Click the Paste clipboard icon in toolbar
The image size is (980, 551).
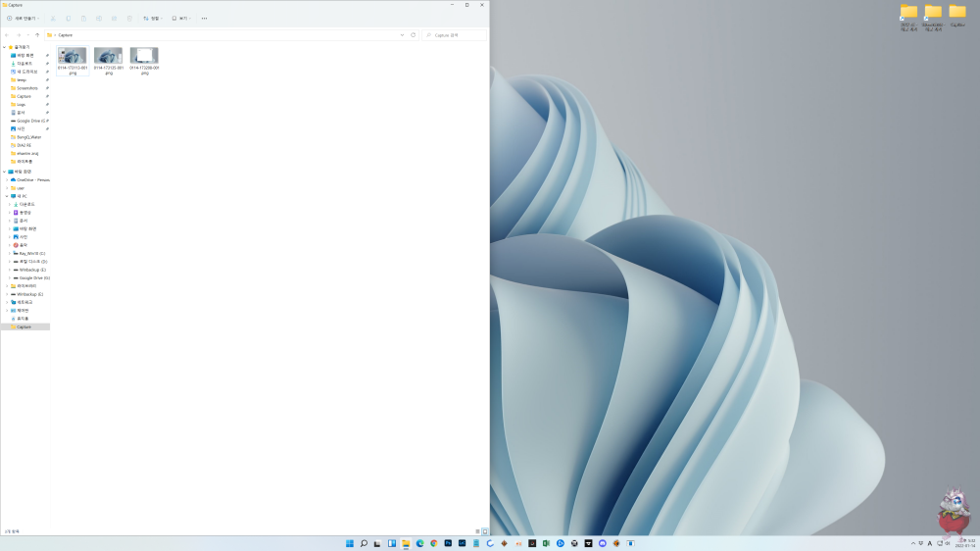coord(83,18)
